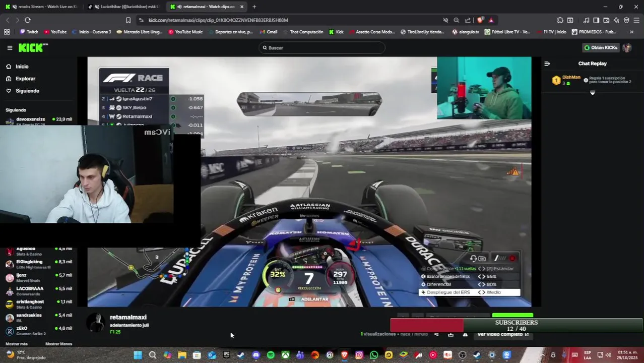Open YouTube bookmark
The image size is (644, 363).
point(55,32)
